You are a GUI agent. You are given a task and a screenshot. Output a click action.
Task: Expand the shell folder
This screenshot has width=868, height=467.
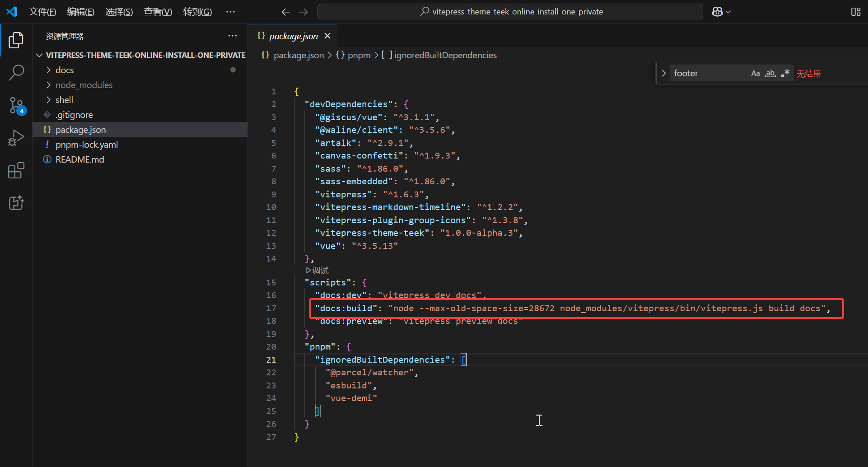140,100
